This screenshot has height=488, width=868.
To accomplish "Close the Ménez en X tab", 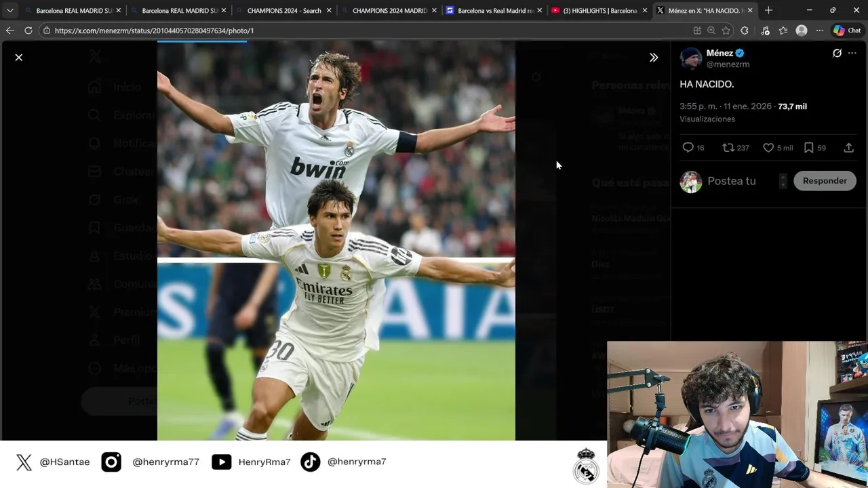I will tap(750, 10).
